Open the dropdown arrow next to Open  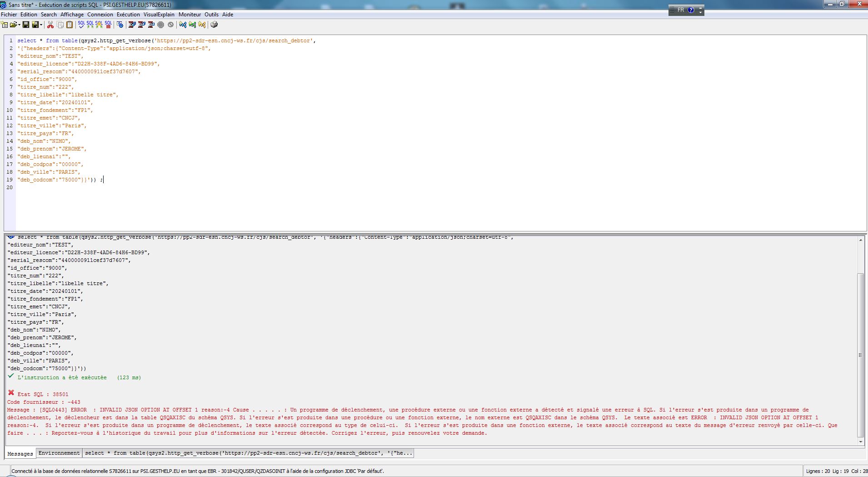19,25
